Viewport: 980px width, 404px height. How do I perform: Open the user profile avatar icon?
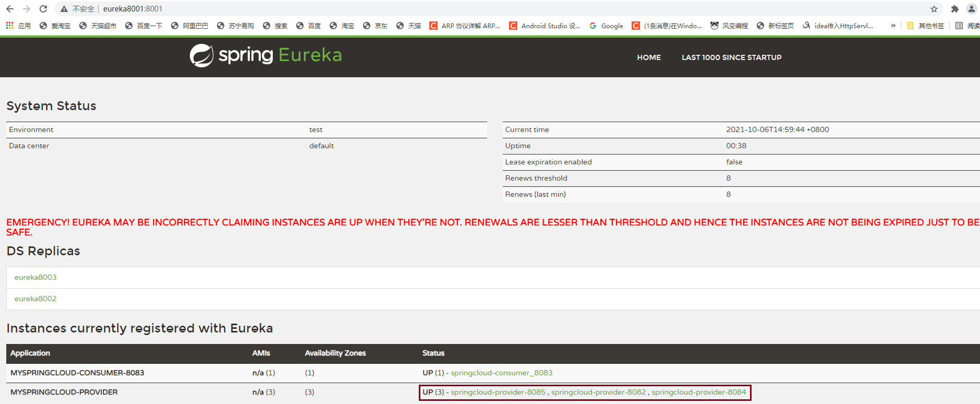[971, 9]
